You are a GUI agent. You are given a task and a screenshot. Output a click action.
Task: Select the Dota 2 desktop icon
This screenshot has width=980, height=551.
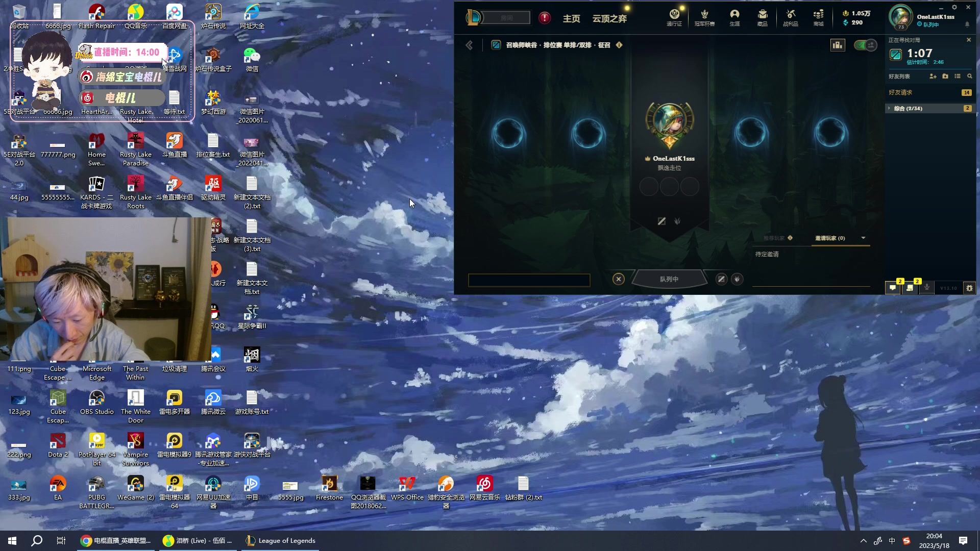pyautogui.click(x=58, y=445)
